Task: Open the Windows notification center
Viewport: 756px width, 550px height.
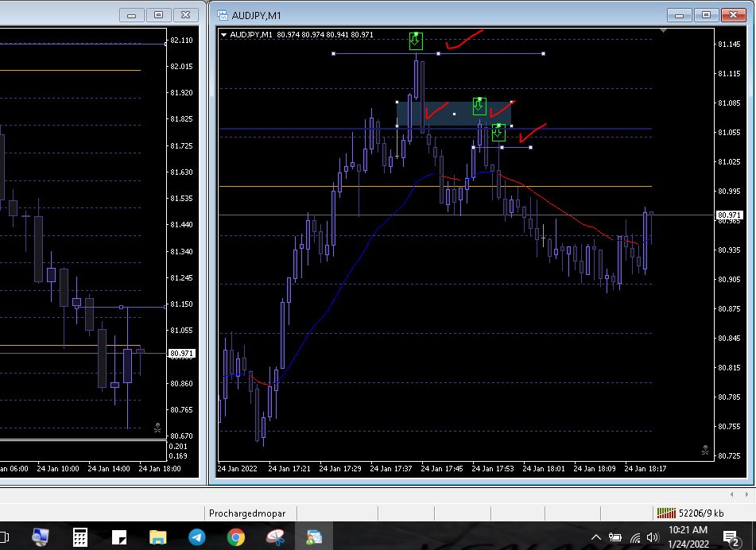Action: (x=731, y=537)
